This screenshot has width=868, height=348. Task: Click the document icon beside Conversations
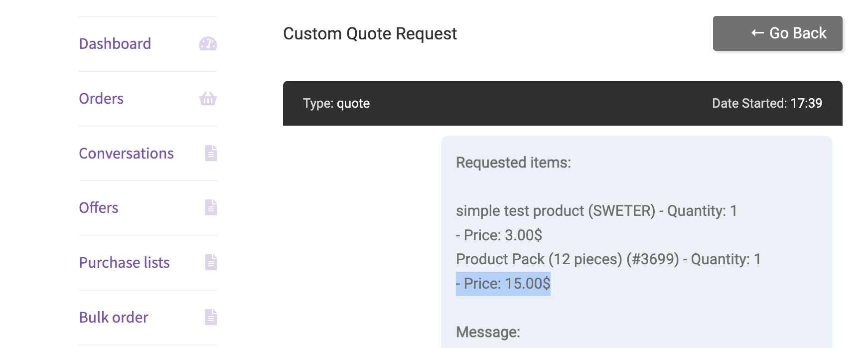[211, 153]
